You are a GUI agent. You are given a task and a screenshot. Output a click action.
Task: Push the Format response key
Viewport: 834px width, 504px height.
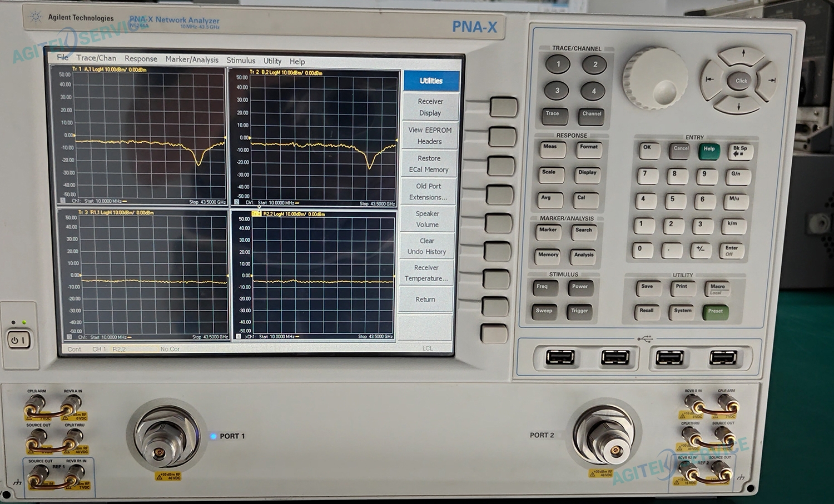pos(589,149)
